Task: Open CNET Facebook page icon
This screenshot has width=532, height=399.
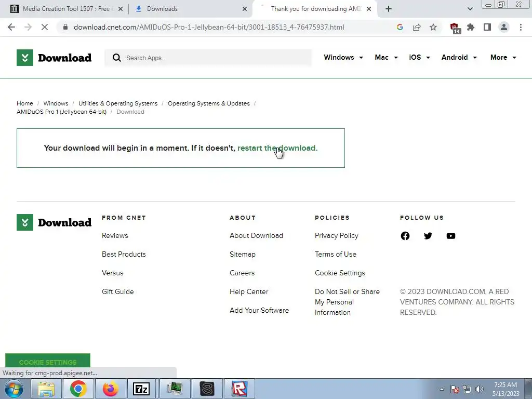Action: [405, 236]
